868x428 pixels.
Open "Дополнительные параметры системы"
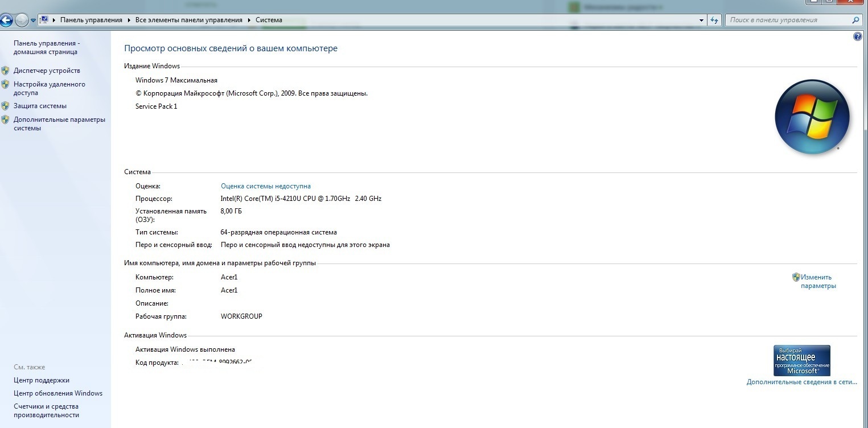click(x=60, y=124)
